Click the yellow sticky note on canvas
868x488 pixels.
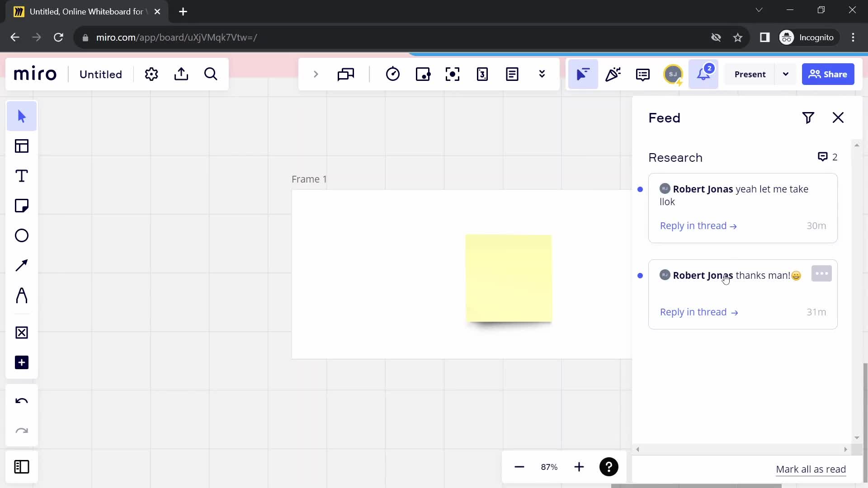point(509,279)
